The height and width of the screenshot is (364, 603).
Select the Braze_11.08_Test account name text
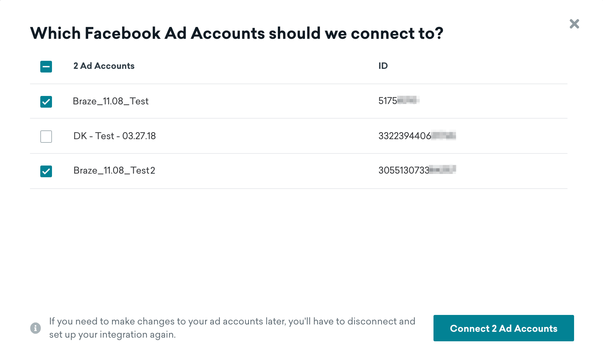[111, 101]
